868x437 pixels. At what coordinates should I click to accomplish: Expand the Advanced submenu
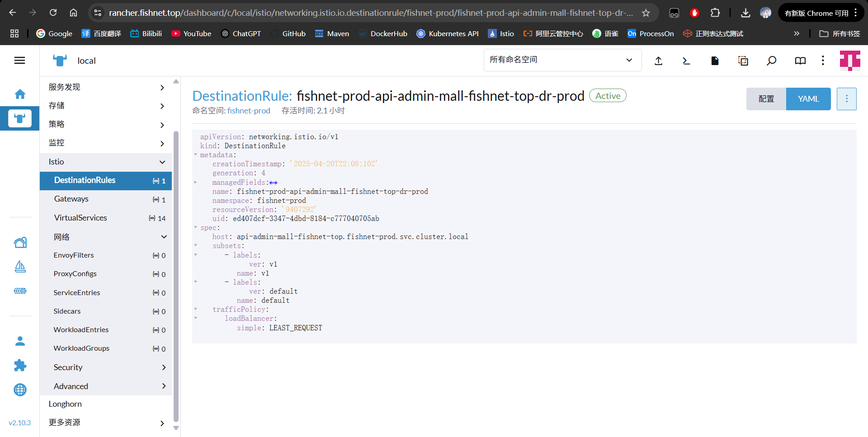pyautogui.click(x=106, y=386)
